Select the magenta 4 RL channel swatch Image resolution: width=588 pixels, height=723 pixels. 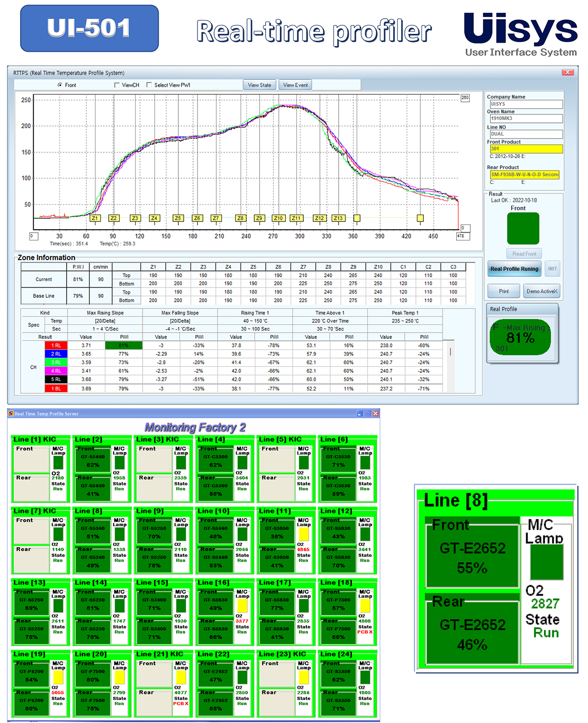(x=56, y=371)
